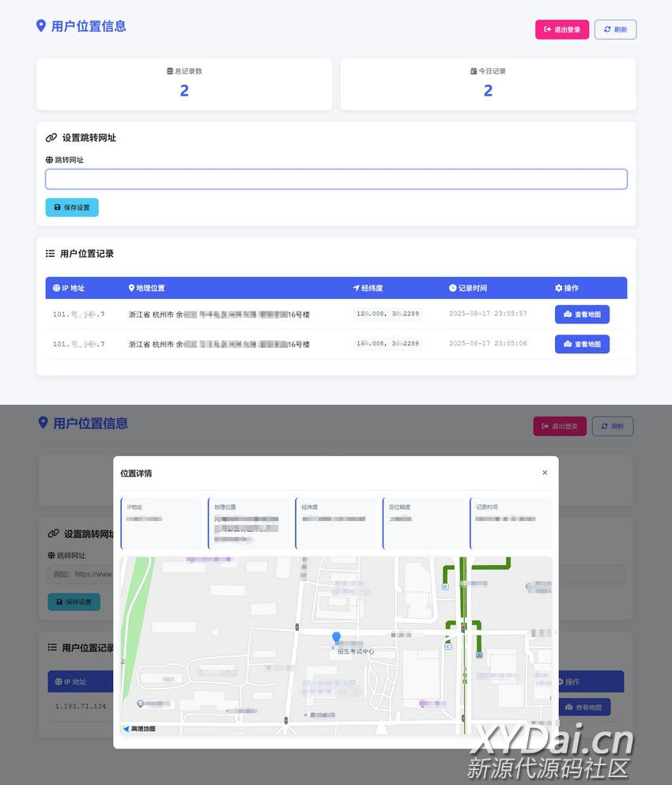Open map for the 23:05:06 record

[582, 344]
